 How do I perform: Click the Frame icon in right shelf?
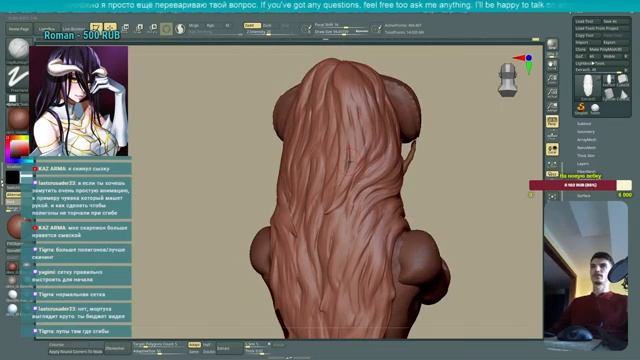[552, 196]
